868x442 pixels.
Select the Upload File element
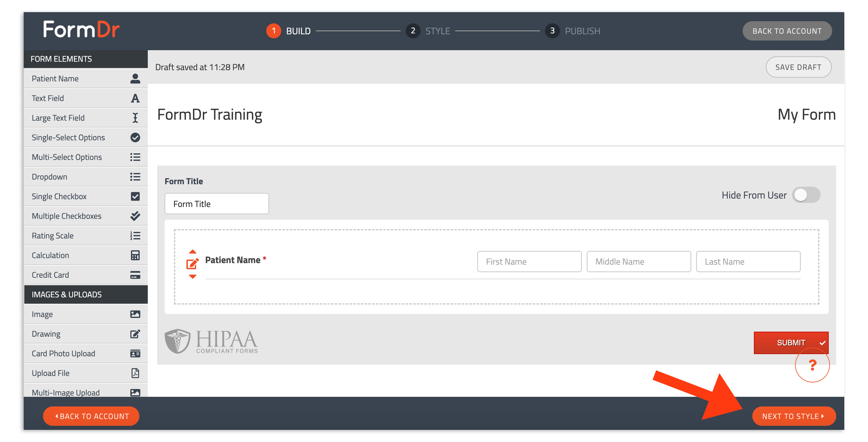(86, 373)
